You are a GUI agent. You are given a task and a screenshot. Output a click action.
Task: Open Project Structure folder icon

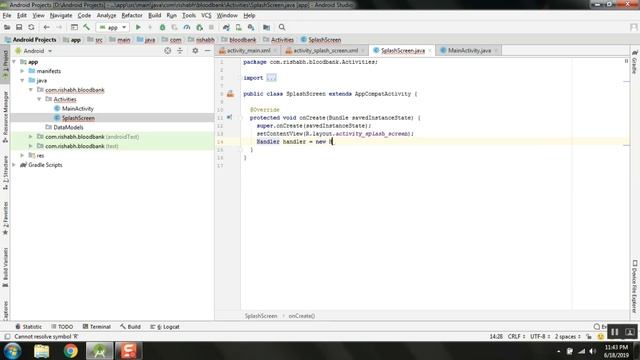(x=267, y=27)
